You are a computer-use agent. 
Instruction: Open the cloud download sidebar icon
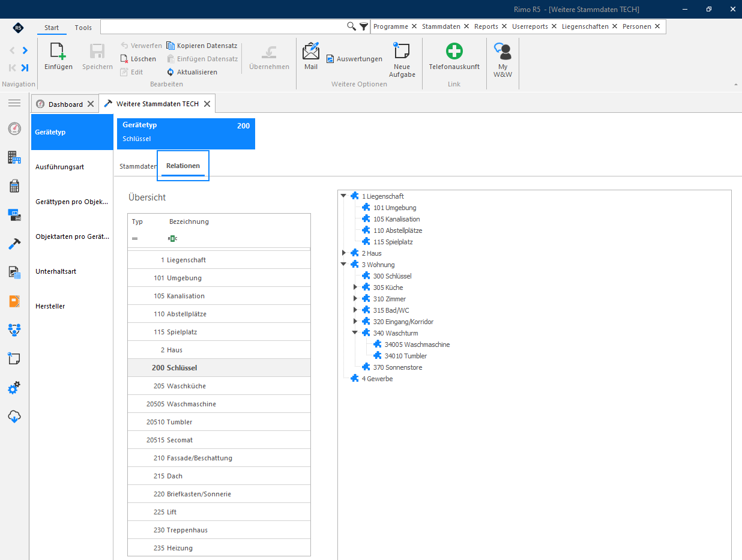pyautogui.click(x=14, y=417)
